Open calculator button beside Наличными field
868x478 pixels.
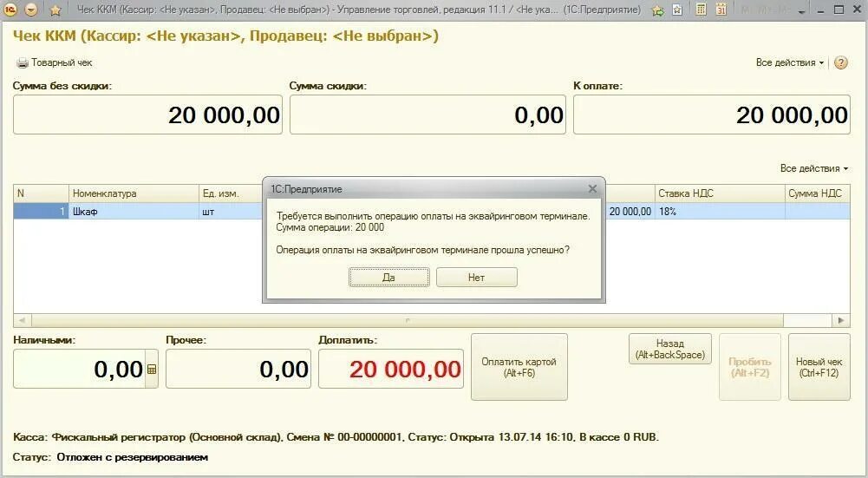152,370
